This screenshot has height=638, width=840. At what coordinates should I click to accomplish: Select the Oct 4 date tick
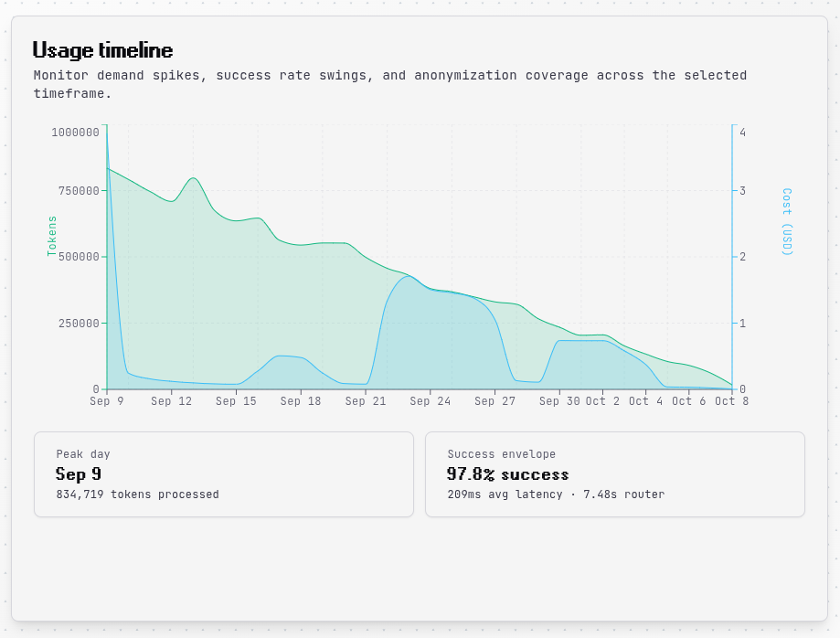click(x=646, y=401)
